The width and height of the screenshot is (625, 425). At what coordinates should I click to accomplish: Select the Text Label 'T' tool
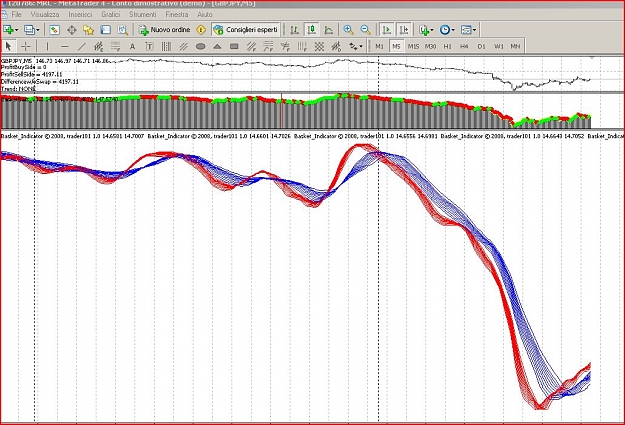point(149,47)
